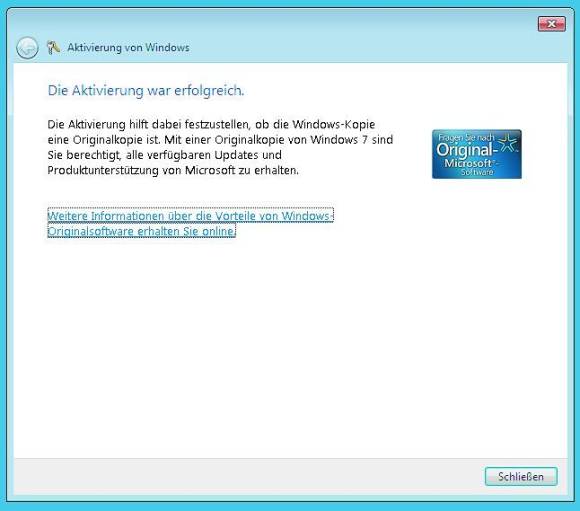Click the Original Microsoft Software badge

tap(477, 154)
